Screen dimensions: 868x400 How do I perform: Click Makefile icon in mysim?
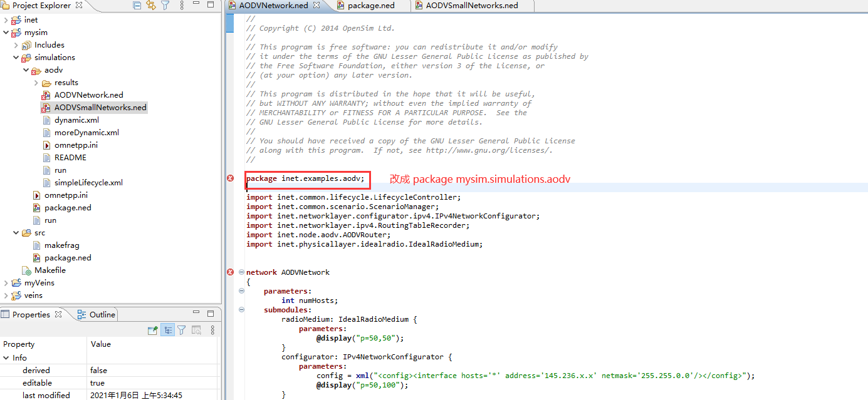pyautogui.click(x=27, y=270)
